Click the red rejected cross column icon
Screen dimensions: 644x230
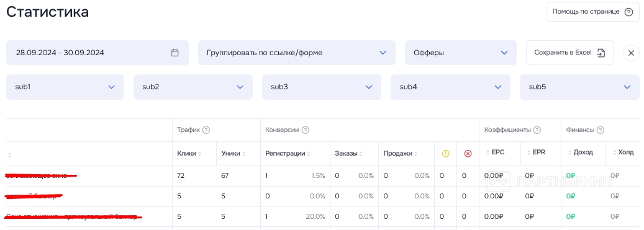(x=468, y=153)
